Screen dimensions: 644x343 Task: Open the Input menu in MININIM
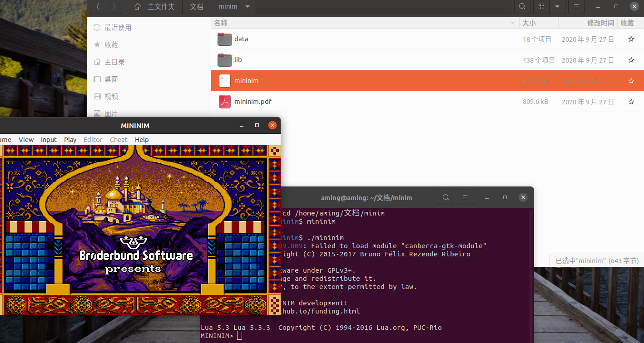[x=49, y=140]
